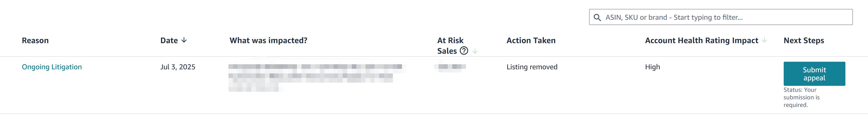Open the Ongoing Litigation reason link
Screen dimensions: 868x120
[x=52, y=67]
